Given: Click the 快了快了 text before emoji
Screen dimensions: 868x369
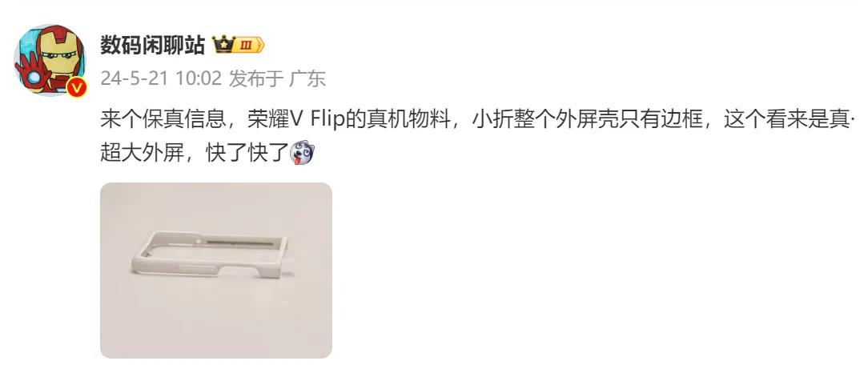Looking at the screenshot, I should tap(247, 153).
